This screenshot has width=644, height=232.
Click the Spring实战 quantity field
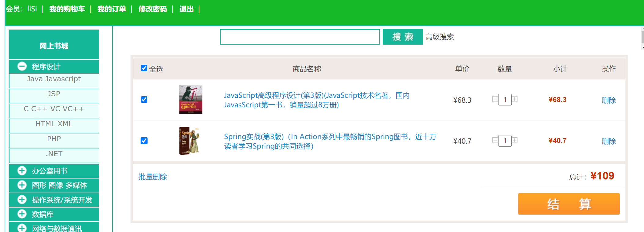click(505, 141)
